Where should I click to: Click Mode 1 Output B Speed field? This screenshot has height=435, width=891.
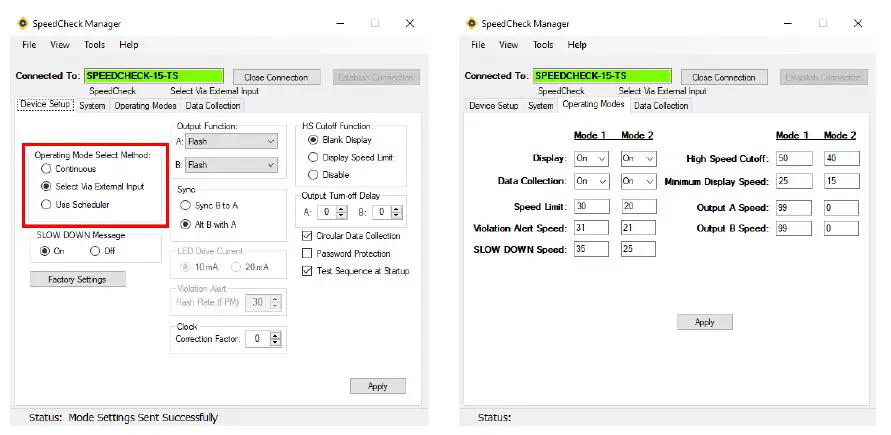click(794, 228)
